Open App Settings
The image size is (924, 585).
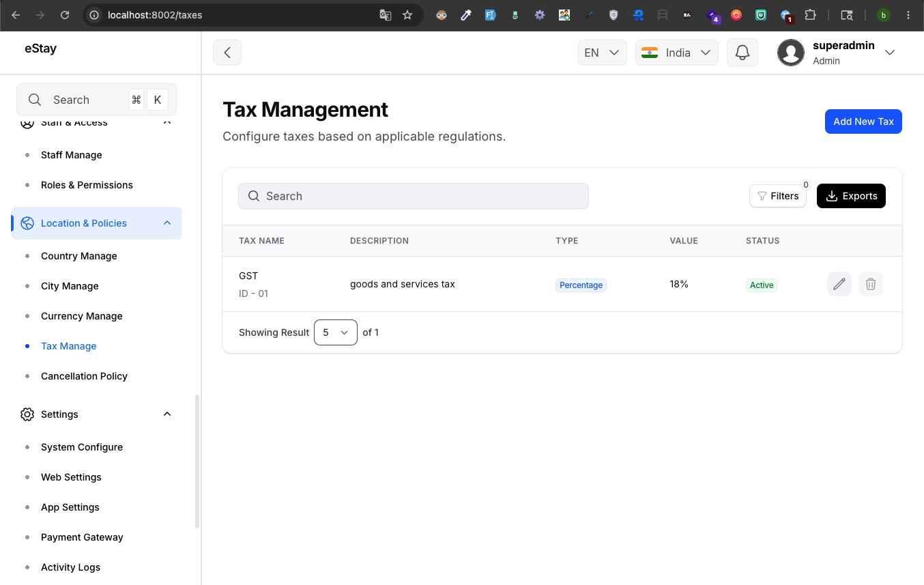pos(70,507)
